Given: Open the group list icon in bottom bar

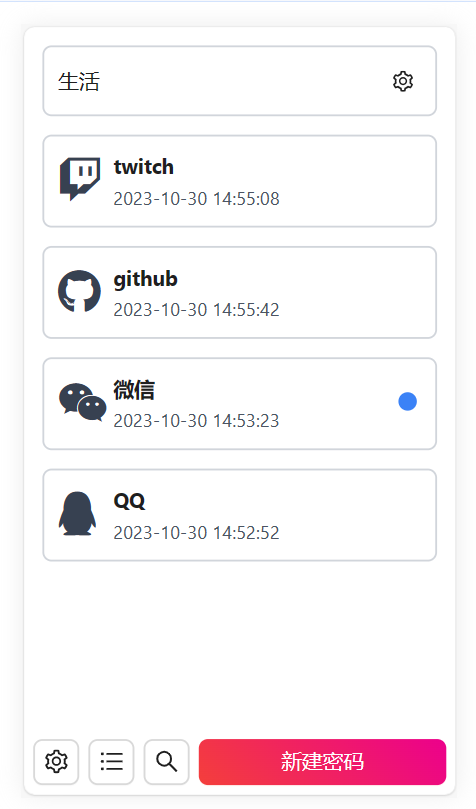Looking at the screenshot, I should point(111,762).
